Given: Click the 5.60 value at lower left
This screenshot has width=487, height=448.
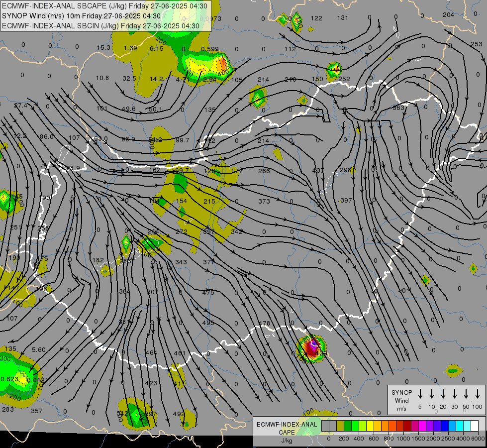Looking at the screenshot, I should coord(38,350).
